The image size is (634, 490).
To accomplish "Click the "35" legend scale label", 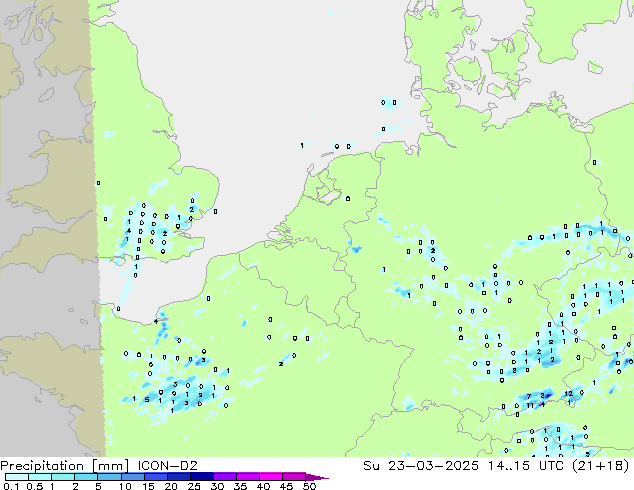I will (x=240, y=486).
